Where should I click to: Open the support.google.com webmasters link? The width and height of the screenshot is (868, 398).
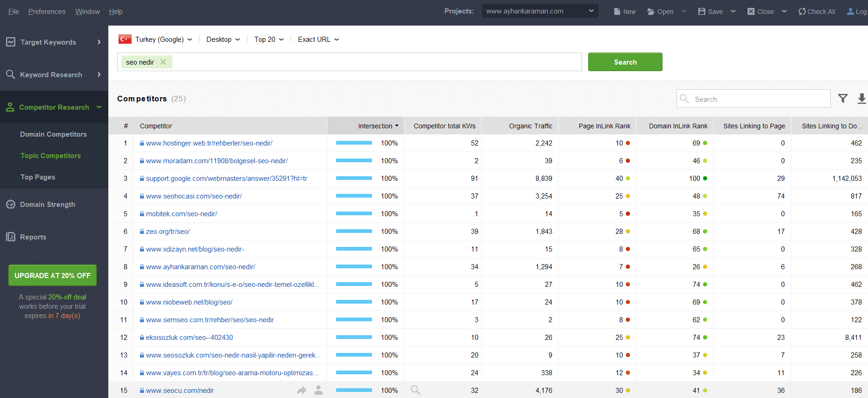226,179
